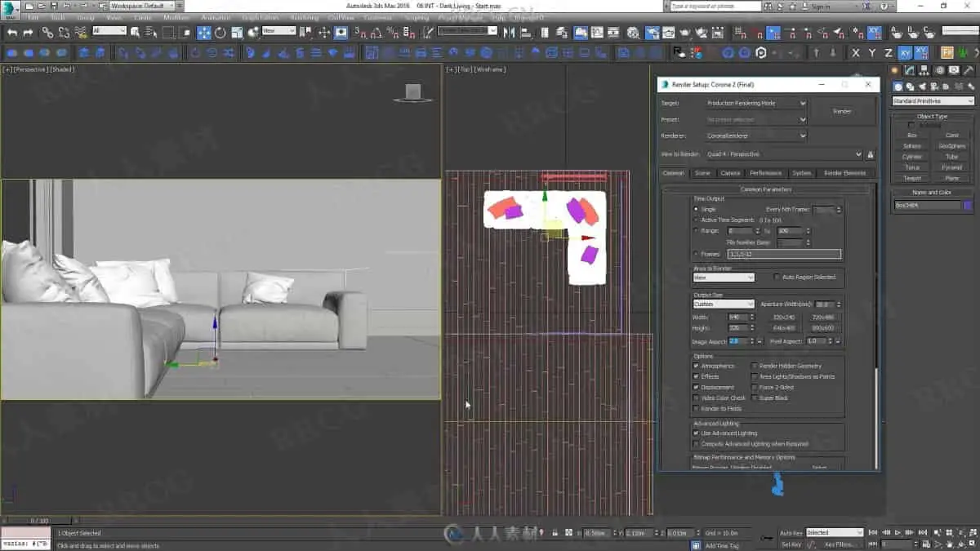Screen dimensions: 980x551
Task: Open the Mirror tool
Action: (510, 33)
